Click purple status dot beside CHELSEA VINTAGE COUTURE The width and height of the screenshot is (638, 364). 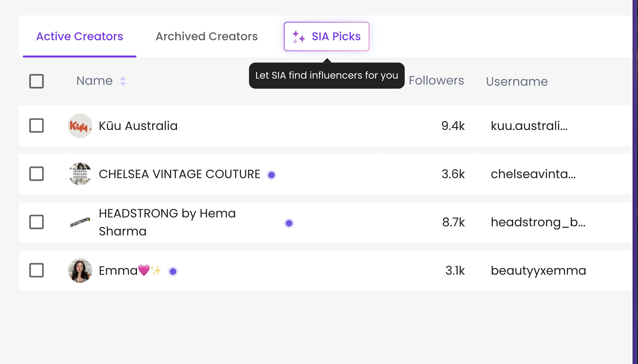271,175
